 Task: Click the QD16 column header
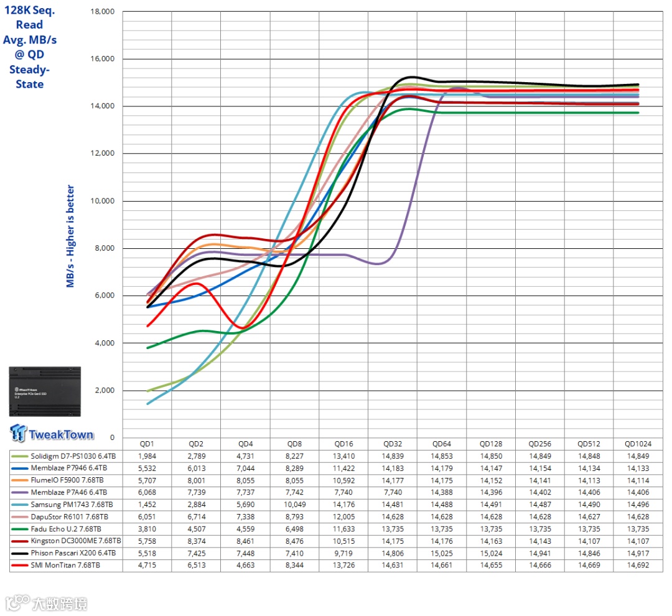coord(343,444)
